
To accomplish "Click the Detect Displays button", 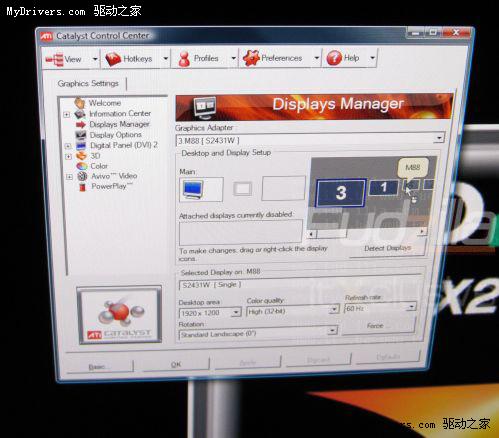I will pyautogui.click(x=388, y=248).
